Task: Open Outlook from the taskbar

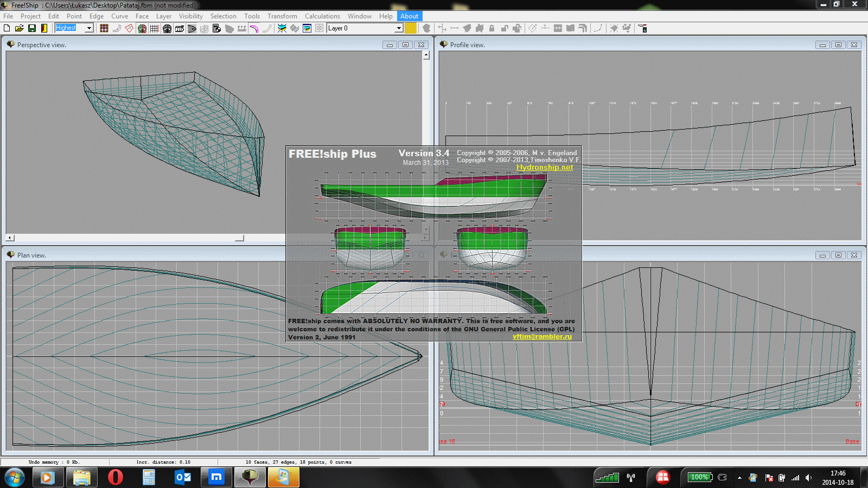Action: (x=183, y=478)
